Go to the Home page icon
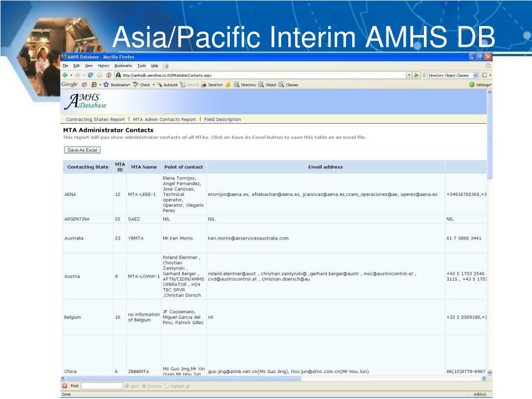 point(109,75)
